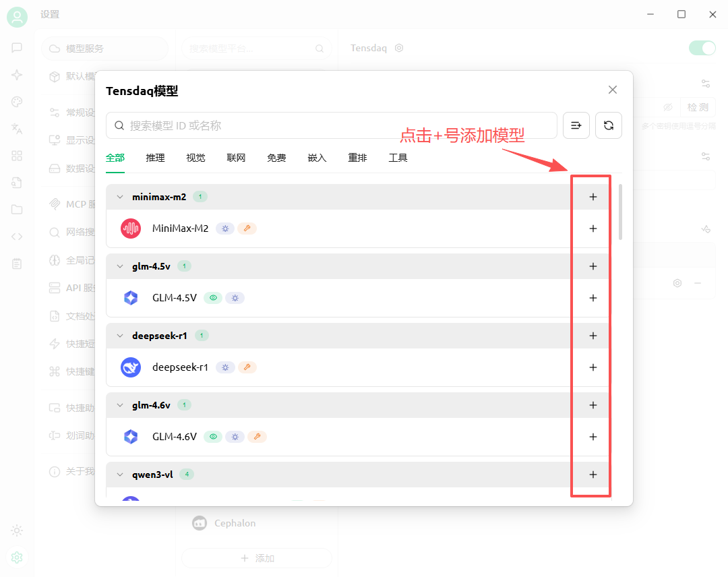Screen dimensions: 728x577
Task: Add the glm-4.6v group with its plus icon
Action: tap(593, 405)
